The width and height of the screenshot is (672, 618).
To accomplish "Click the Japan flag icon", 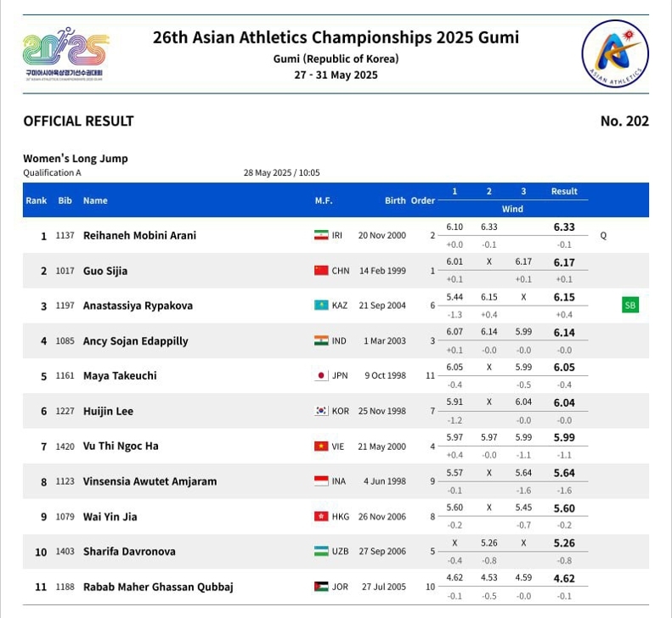I will point(321,376).
